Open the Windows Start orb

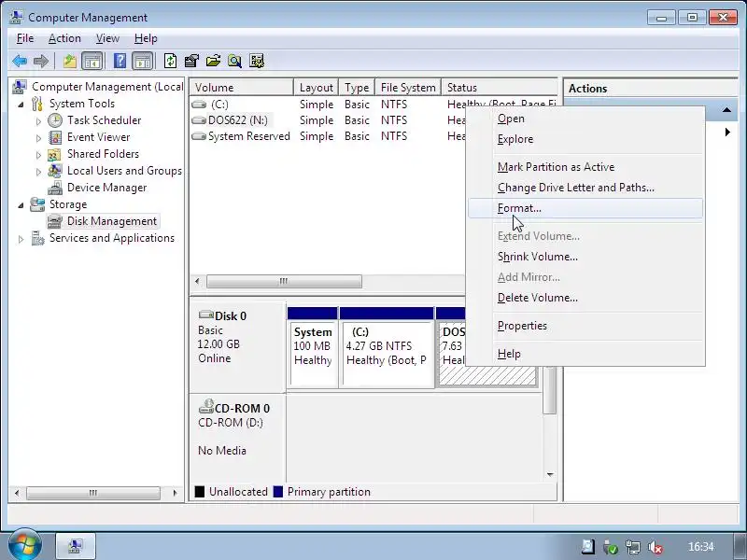24,545
